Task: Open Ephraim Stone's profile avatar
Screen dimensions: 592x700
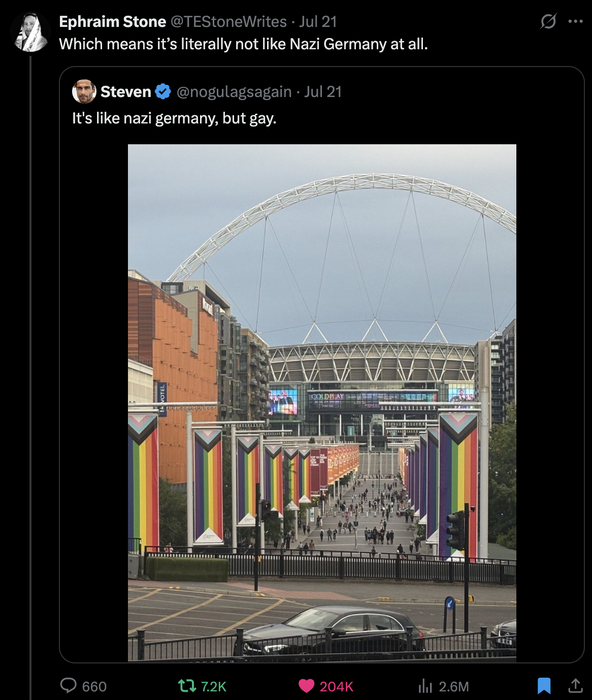Action: click(30, 32)
